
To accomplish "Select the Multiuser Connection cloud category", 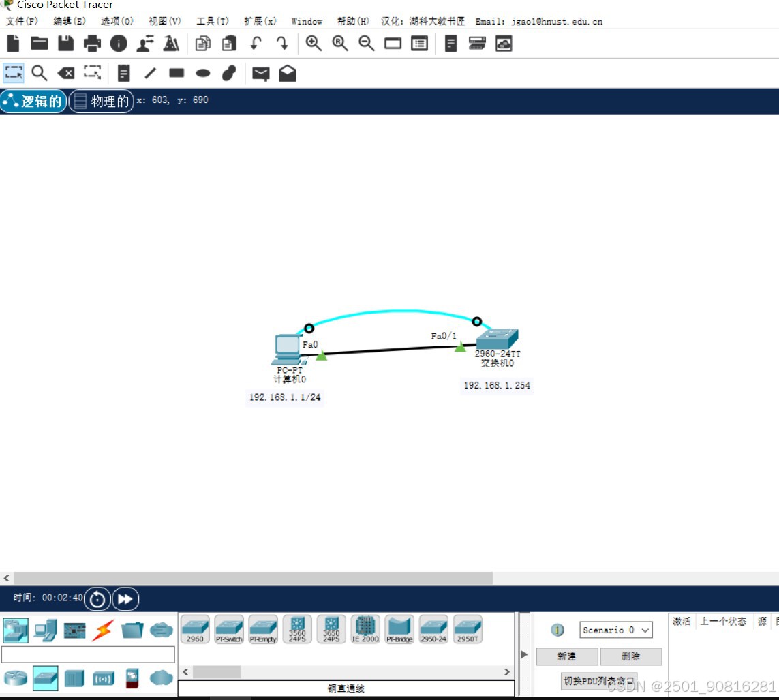I will (162, 630).
